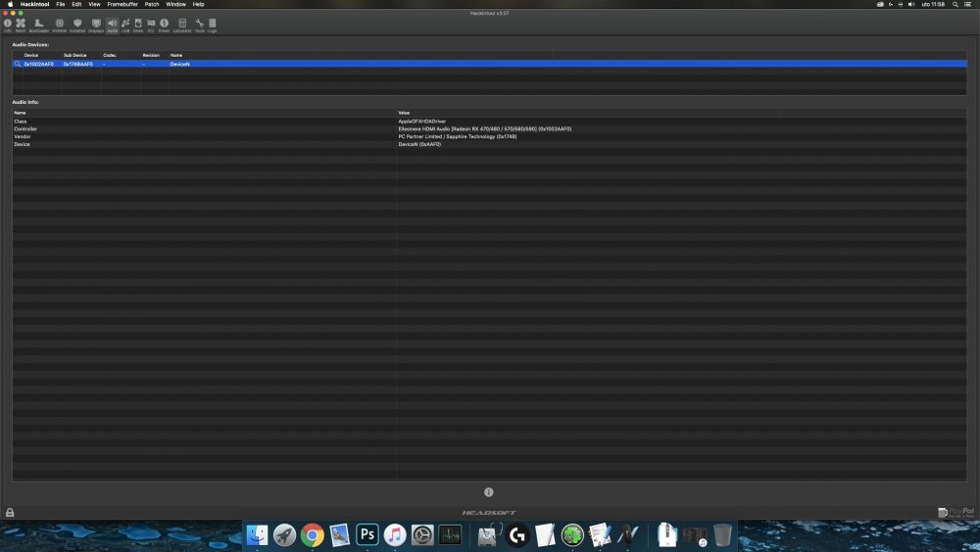Open Activity Monitor from the Dock
The image size is (980, 552).
tap(450, 535)
